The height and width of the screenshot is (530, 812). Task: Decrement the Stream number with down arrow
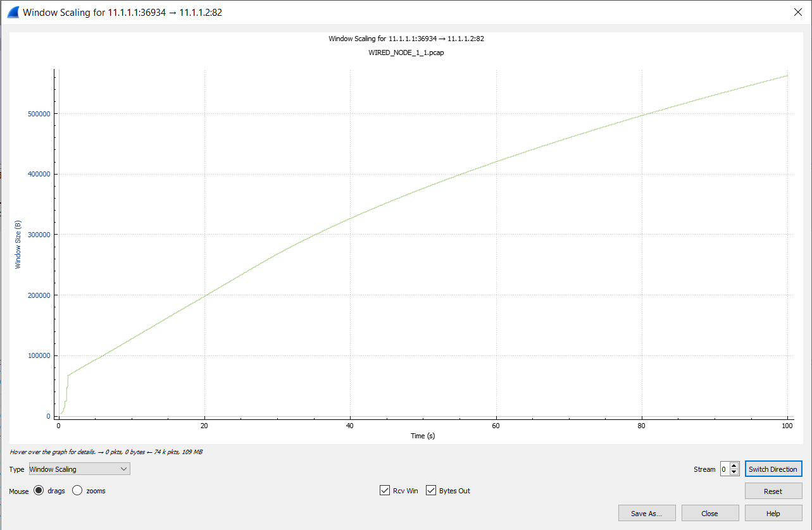click(x=734, y=472)
